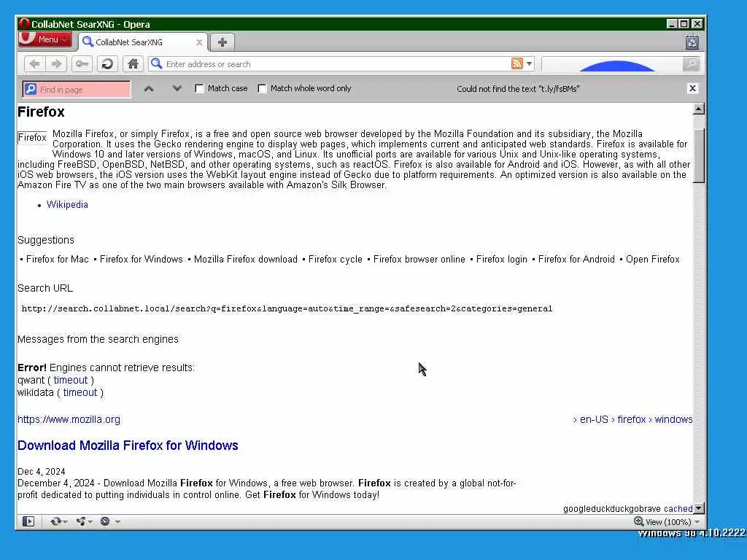The width and height of the screenshot is (747, 560).
Task: Open Download Mozilla Firefox for Windows result
Action: click(x=128, y=446)
